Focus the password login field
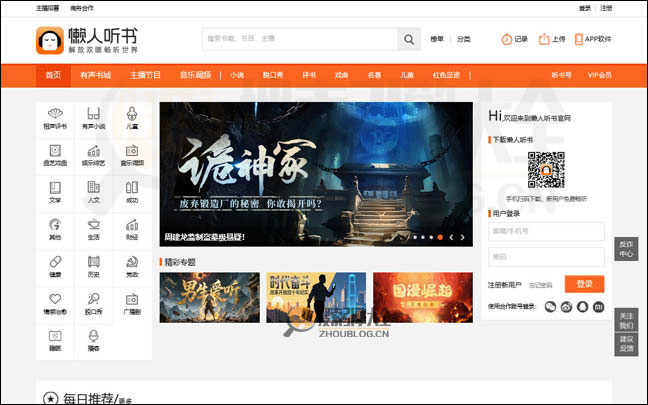Screen dimensions: 648x405 (546, 257)
